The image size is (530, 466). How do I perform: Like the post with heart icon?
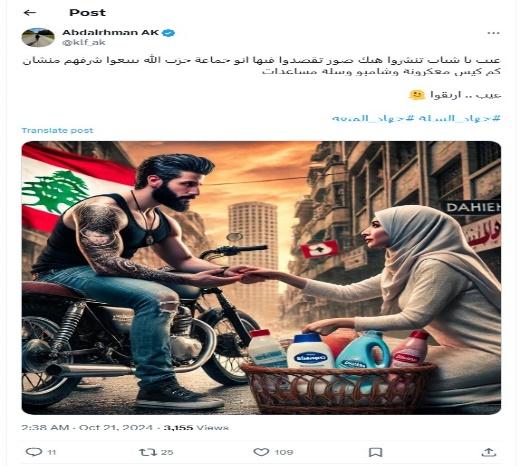coord(261,452)
